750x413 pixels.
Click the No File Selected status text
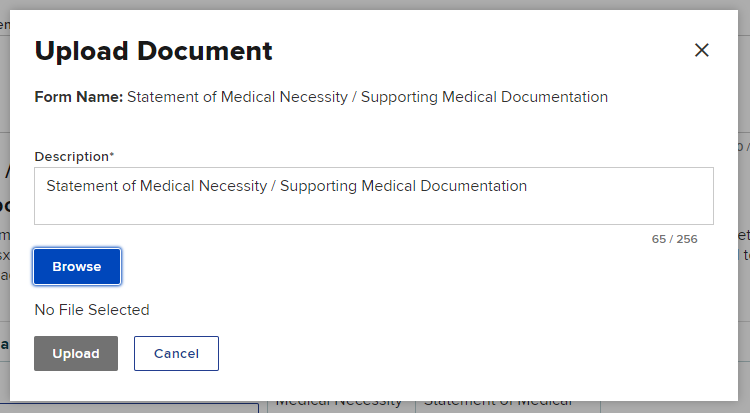coord(92,310)
